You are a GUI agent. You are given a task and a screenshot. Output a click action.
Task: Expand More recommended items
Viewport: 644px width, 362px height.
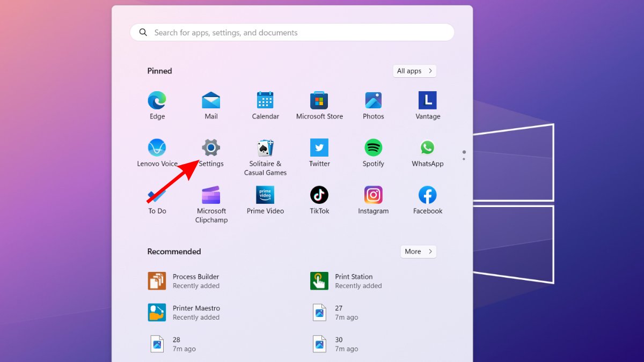coord(418,252)
